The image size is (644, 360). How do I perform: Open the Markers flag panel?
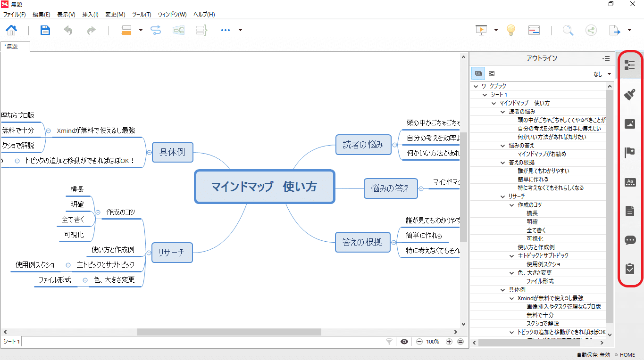click(630, 153)
